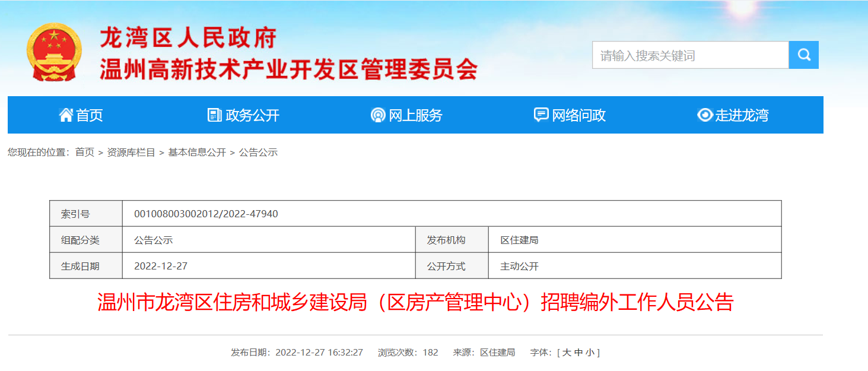The image size is (868, 371).
Task: Select index number 001008003002012/2022-47940
Action: (206, 214)
